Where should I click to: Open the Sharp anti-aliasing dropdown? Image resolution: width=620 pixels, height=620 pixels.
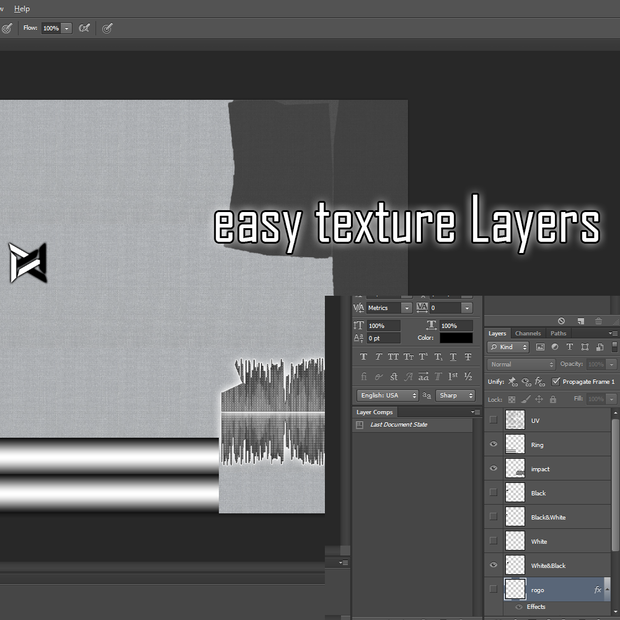click(x=455, y=395)
